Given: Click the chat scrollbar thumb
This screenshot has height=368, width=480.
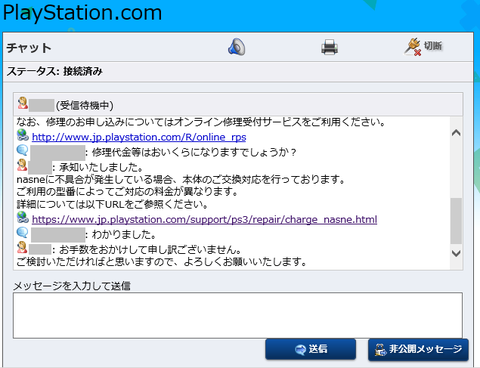Looking at the screenshot, I should coord(456,221).
